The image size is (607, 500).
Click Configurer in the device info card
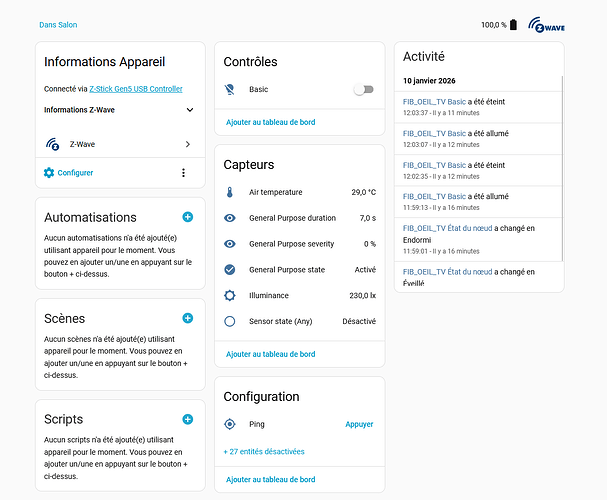(75, 173)
